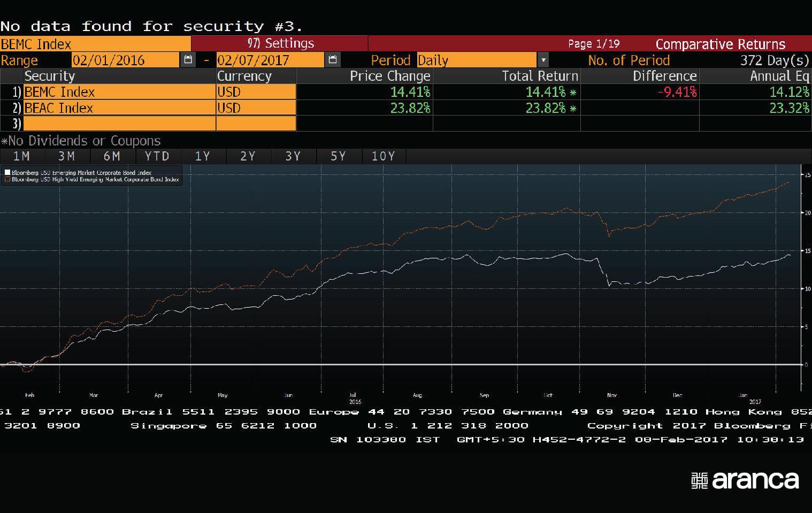Expand the Period Daily dropdown arrow
The image size is (812, 513).
click(543, 60)
